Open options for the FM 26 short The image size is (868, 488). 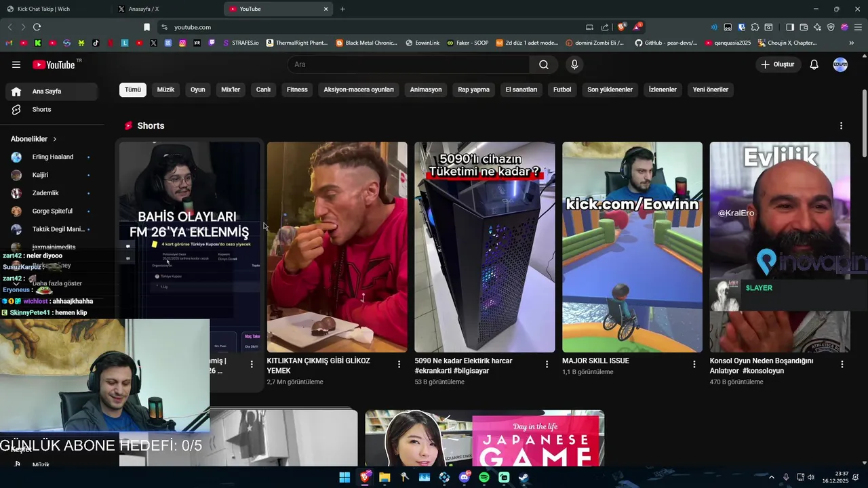click(252, 365)
